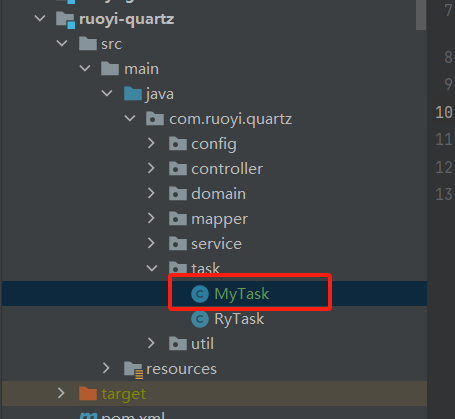The height and width of the screenshot is (419, 455).
Task: Select the domain package
Action: [x=218, y=194]
